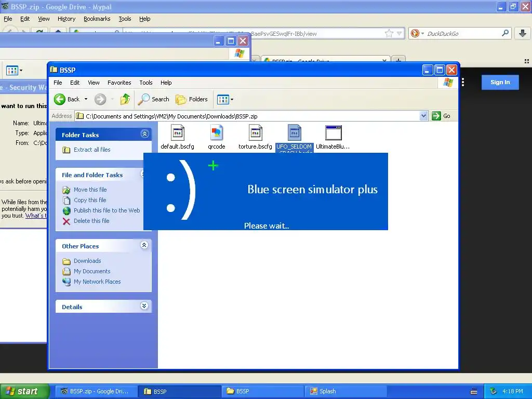Click Delete this file
The height and width of the screenshot is (399, 532).
(x=91, y=221)
